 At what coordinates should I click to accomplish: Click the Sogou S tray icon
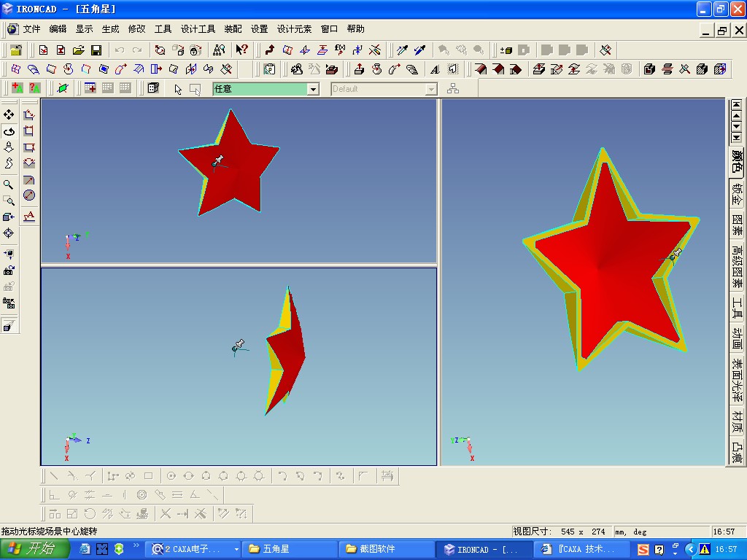[643, 550]
